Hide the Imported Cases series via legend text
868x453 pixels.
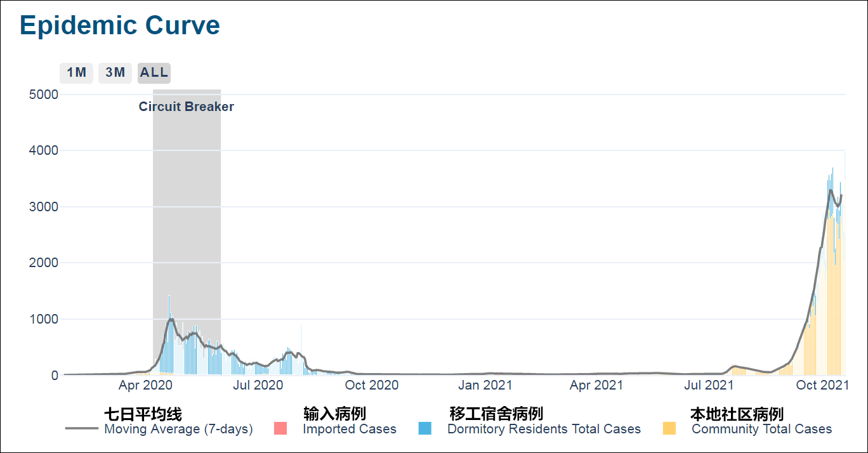click(x=350, y=430)
